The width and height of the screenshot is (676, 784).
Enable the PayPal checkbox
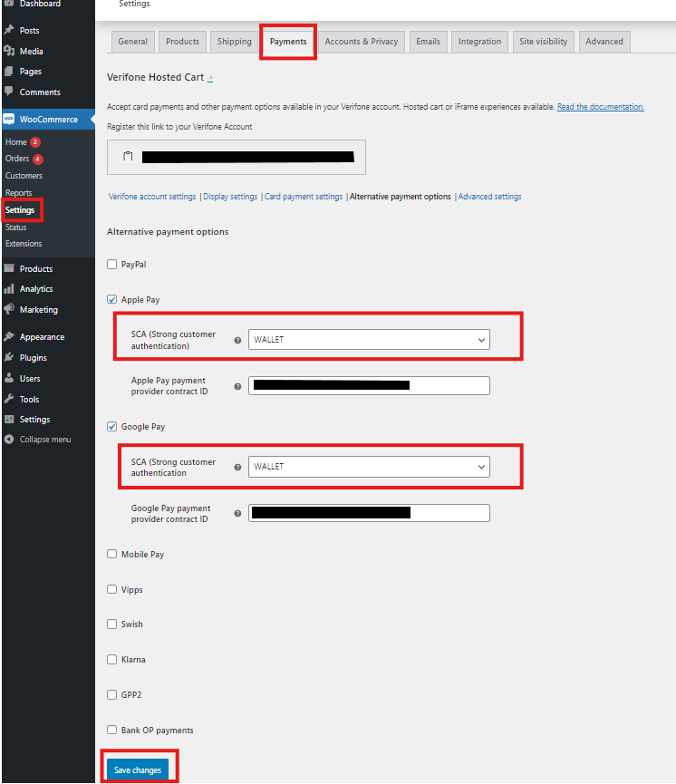coord(112,264)
